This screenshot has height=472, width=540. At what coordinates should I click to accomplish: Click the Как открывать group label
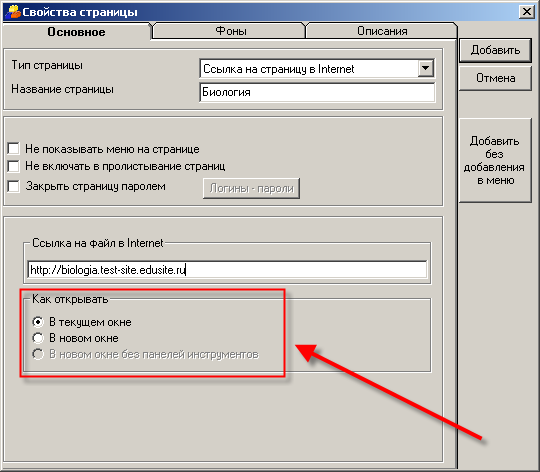[70, 299]
